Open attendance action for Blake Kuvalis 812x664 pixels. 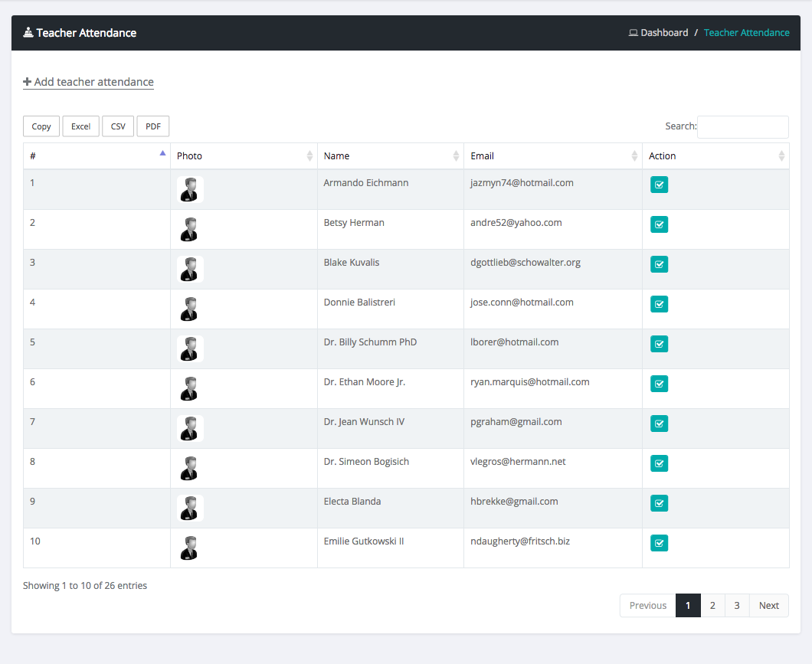(x=659, y=264)
